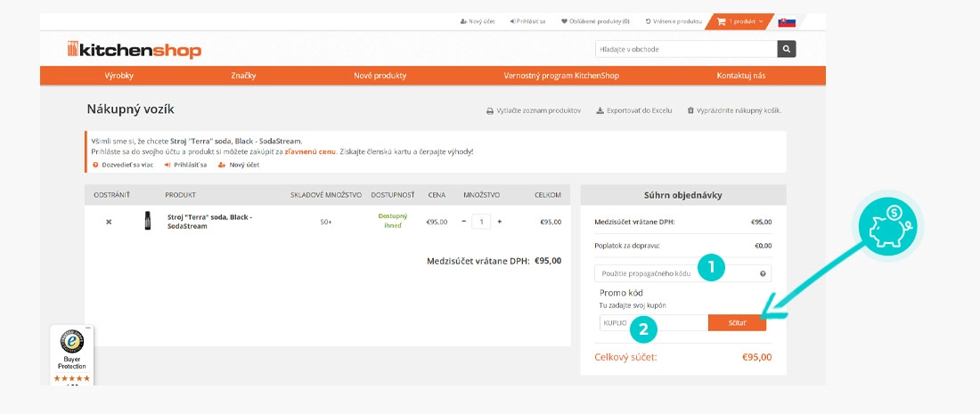Click Prihlásiť sa in top bar
The image size is (980, 414).
[x=527, y=21]
